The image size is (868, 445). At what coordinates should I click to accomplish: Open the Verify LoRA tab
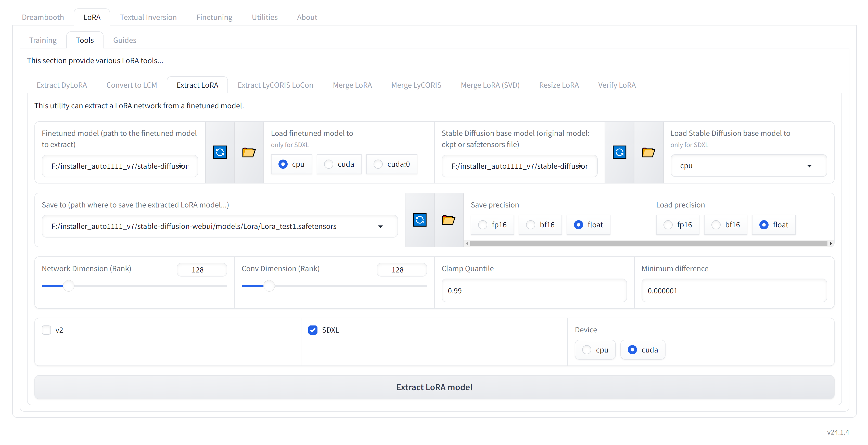[617, 85]
